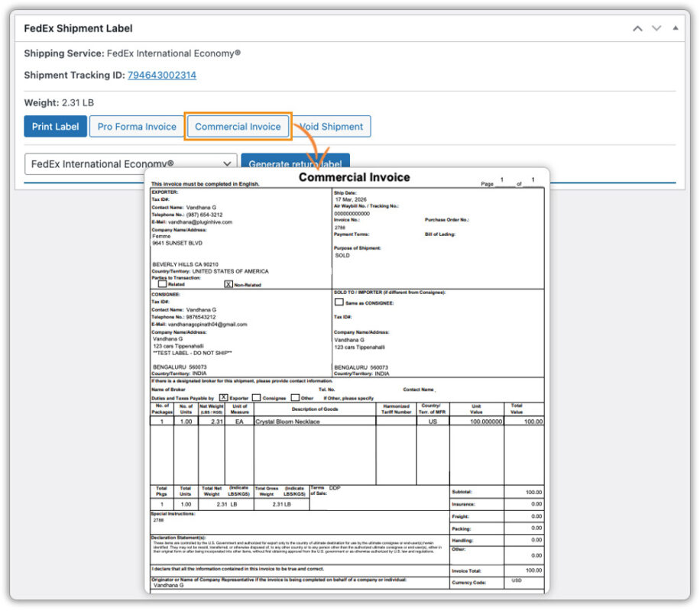Click the Special Instructions label

pyautogui.click(x=173, y=514)
